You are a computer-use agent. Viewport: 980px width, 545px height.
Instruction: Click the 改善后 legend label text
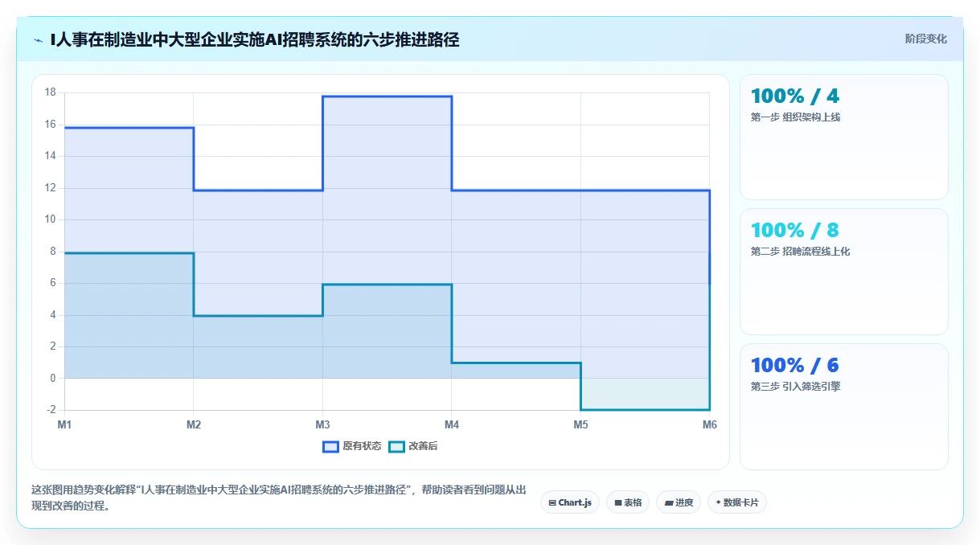coord(423,446)
